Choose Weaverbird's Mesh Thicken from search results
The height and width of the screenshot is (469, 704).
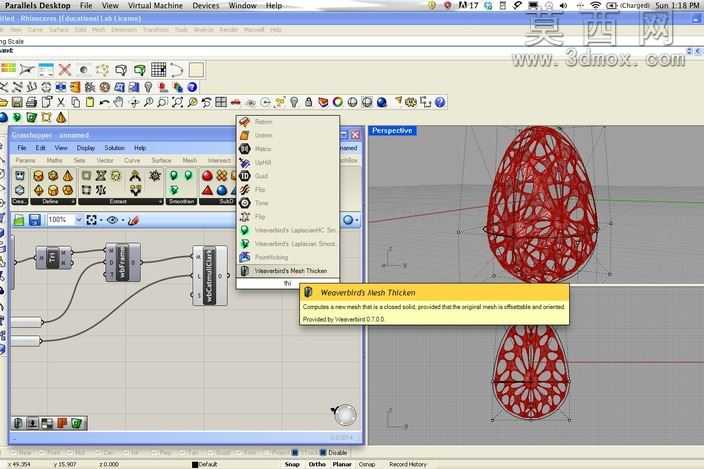[x=288, y=271]
